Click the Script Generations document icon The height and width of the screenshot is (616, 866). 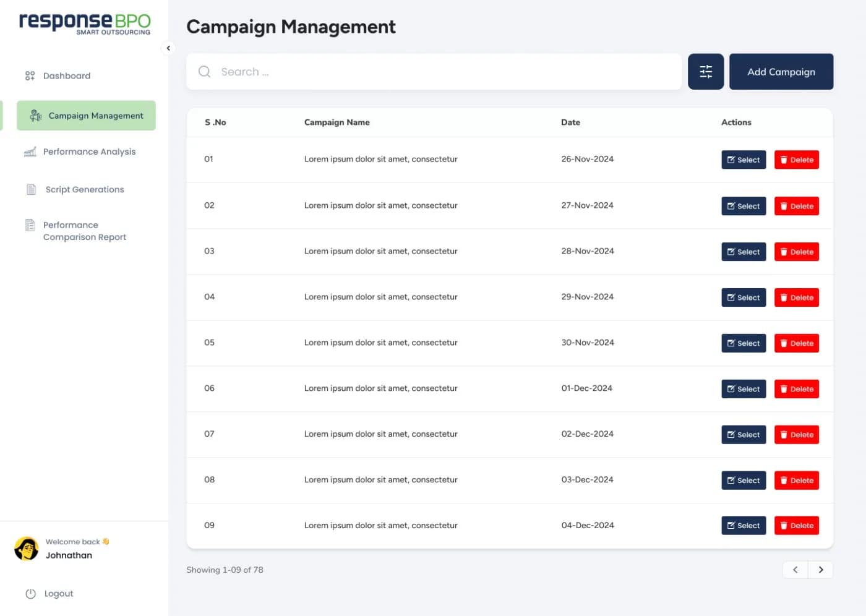click(32, 189)
